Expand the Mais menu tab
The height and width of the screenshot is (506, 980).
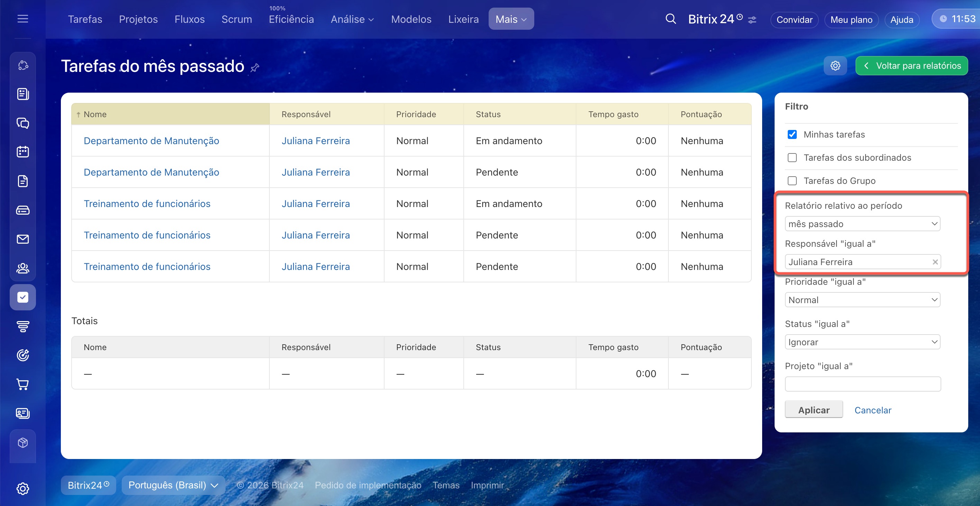pos(510,19)
